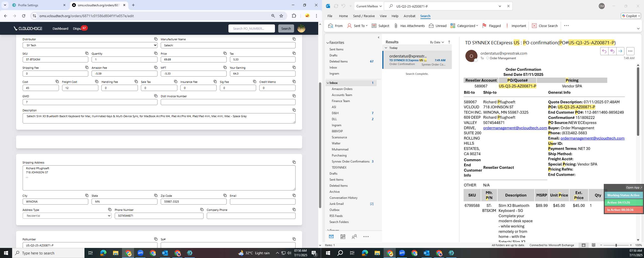
Task: Open Chrome extensions puzzle icon
Action: 294,16
